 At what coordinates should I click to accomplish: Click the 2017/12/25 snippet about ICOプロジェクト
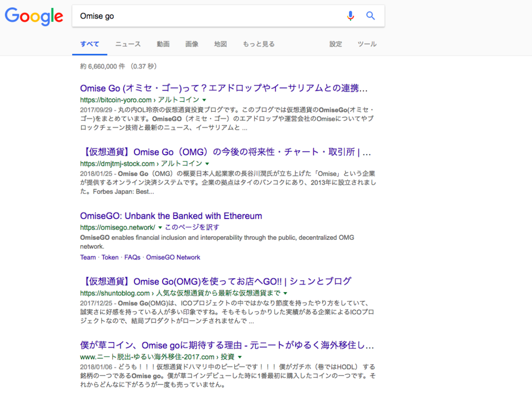click(x=227, y=312)
